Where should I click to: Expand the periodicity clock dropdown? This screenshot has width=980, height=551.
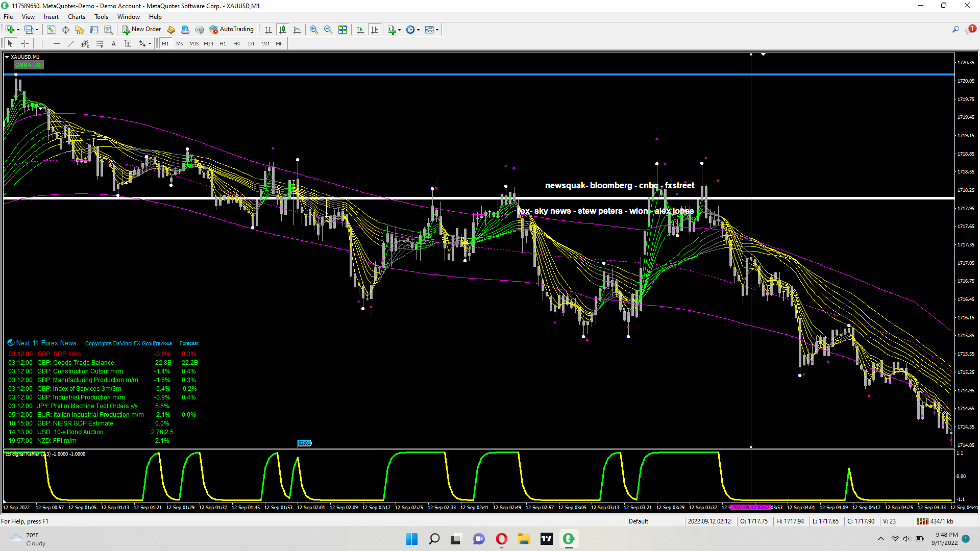click(418, 30)
